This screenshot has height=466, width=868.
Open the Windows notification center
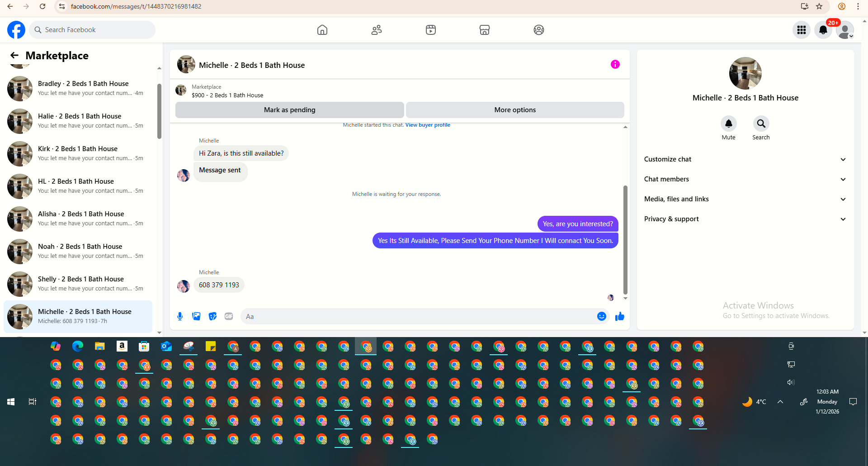tap(853, 402)
